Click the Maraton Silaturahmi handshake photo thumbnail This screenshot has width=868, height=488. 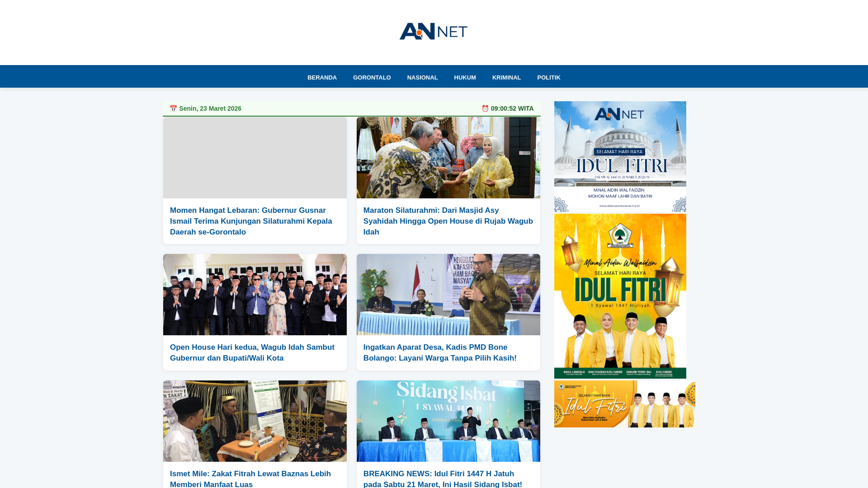tap(448, 158)
